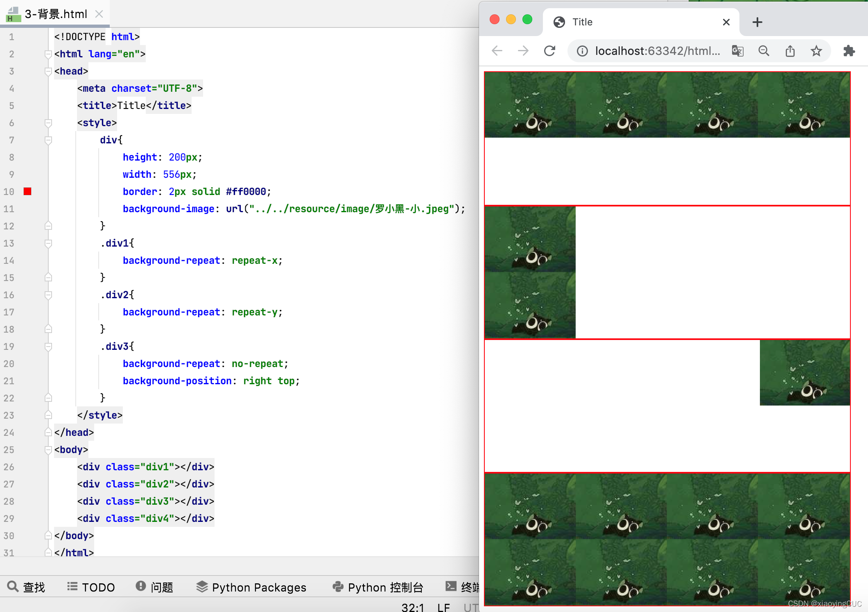Open a new browser tab
This screenshot has width=868, height=612.
pos(757,22)
